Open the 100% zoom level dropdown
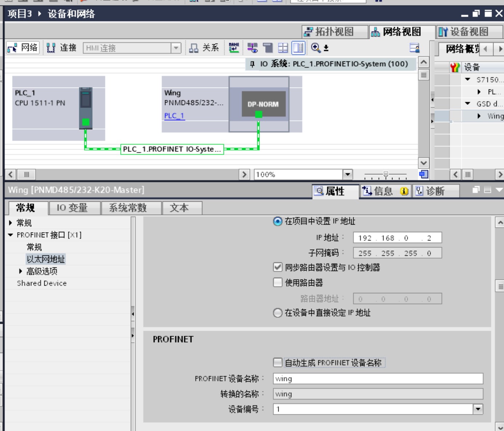The width and height of the screenshot is (504, 431). (x=348, y=174)
